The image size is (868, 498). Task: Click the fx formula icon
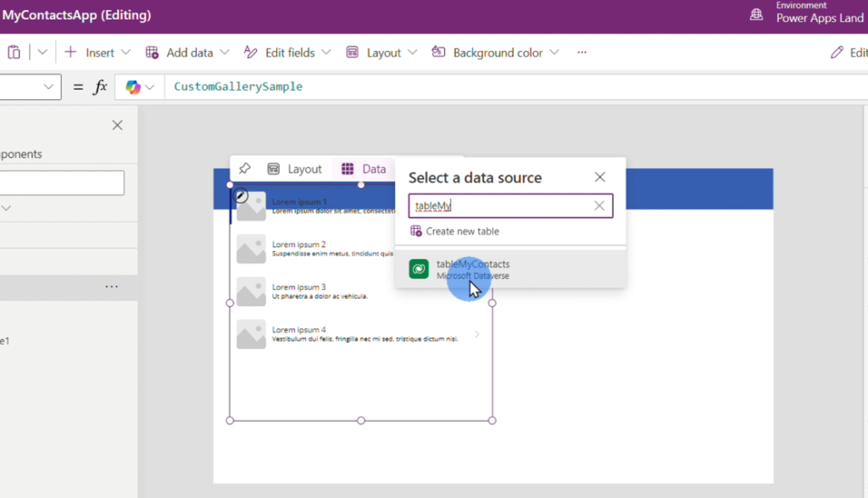point(100,87)
